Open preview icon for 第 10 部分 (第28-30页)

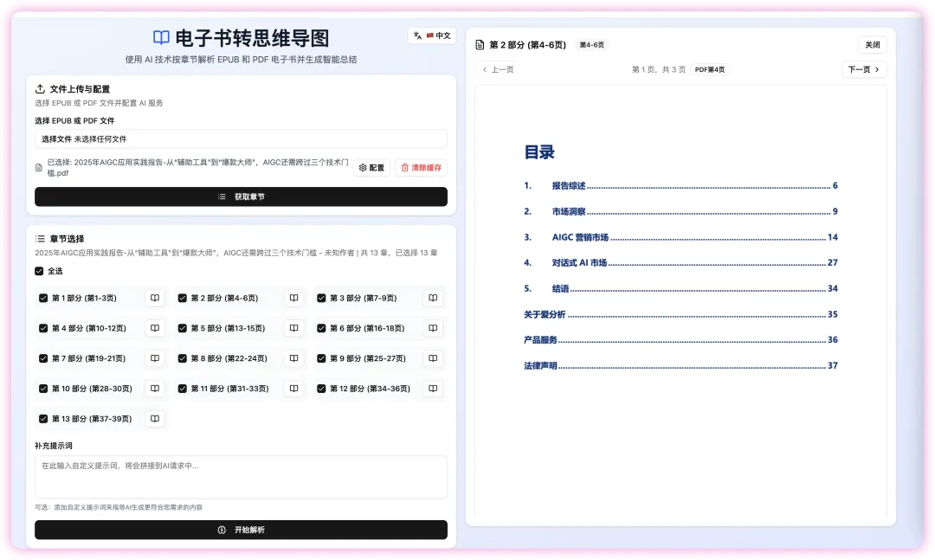(x=154, y=389)
